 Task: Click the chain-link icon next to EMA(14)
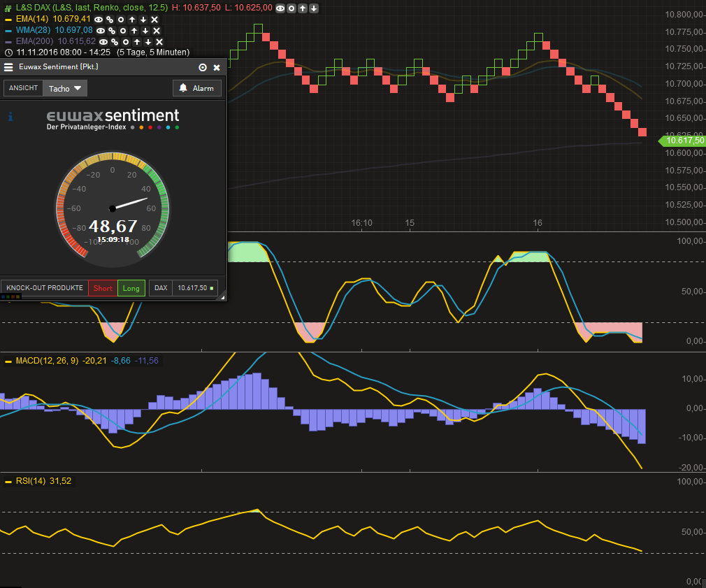click(110, 20)
